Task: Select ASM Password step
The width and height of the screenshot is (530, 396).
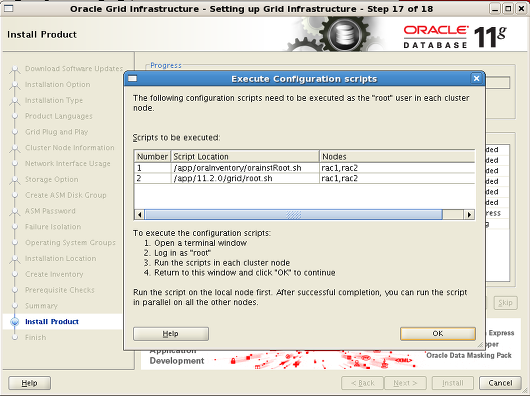Action: [50, 211]
